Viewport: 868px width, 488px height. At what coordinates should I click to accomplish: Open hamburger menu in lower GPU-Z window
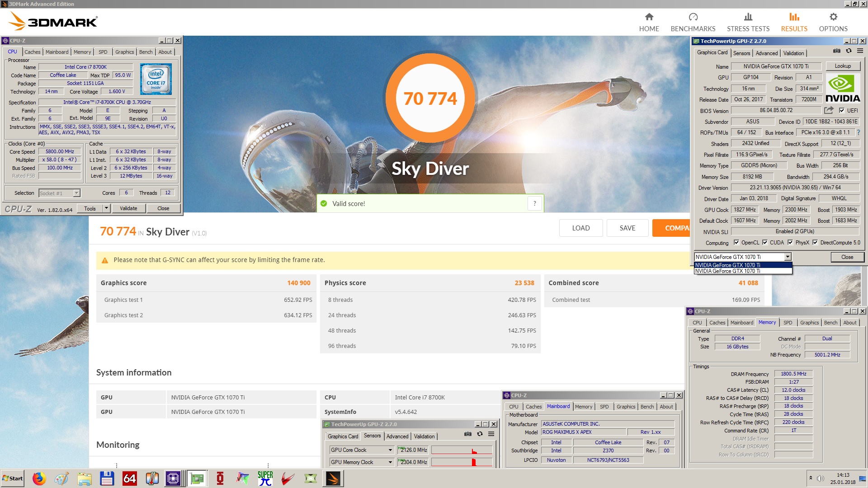coord(491,434)
